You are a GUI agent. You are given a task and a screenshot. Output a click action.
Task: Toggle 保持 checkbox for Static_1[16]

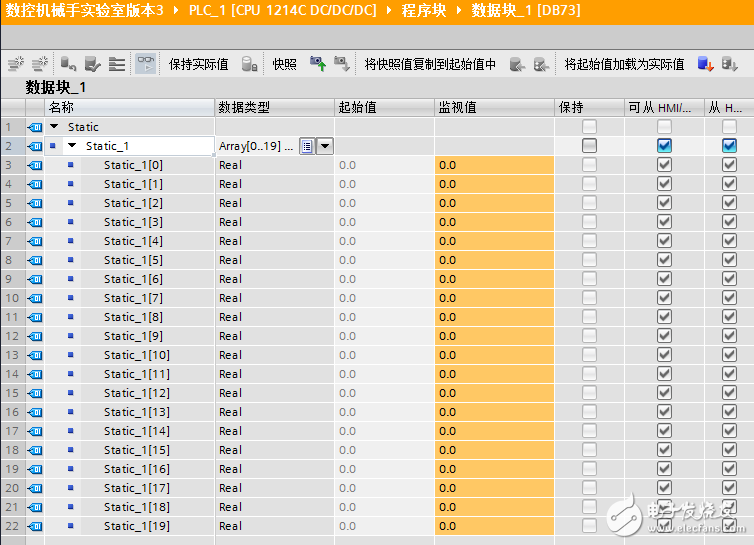tap(589, 469)
